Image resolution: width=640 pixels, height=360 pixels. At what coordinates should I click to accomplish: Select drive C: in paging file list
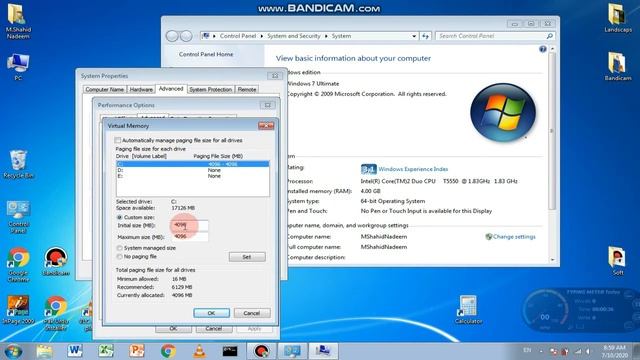pos(193,164)
